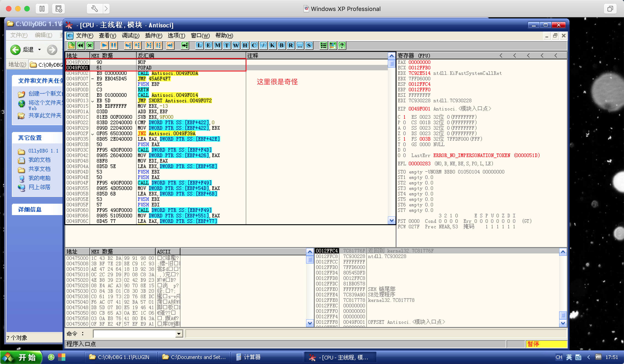Click the back button dropdown arrow in Explorer
The width and height of the screenshot is (624, 364).
tap(39, 50)
